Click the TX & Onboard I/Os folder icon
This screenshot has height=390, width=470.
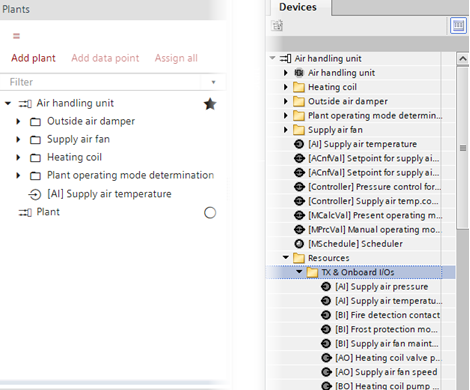[312, 273]
